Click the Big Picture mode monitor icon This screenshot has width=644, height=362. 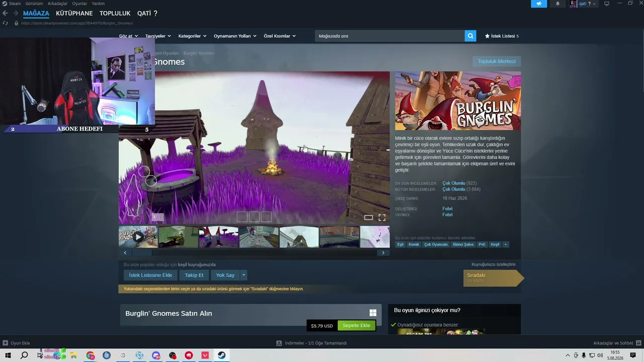pos(607,4)
